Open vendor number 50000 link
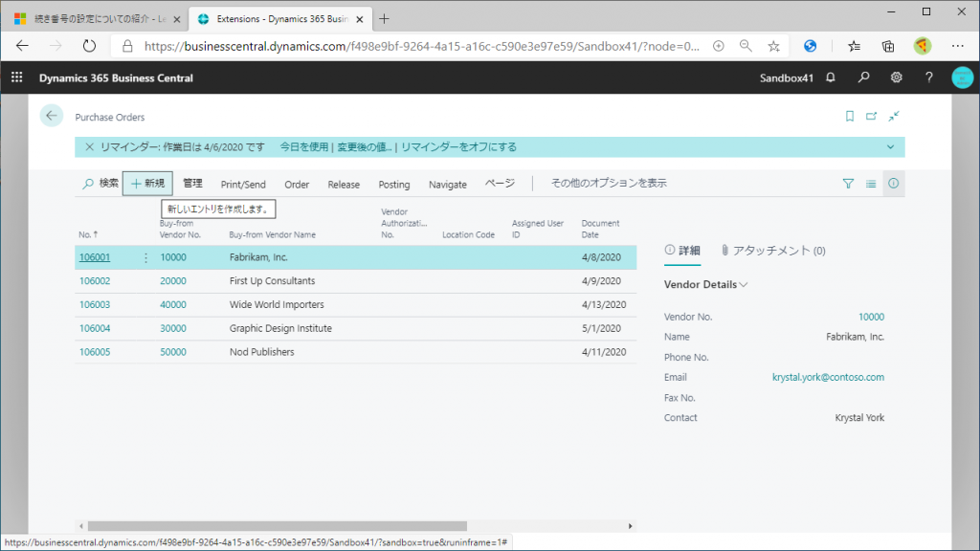 click(x=173, y=352)
